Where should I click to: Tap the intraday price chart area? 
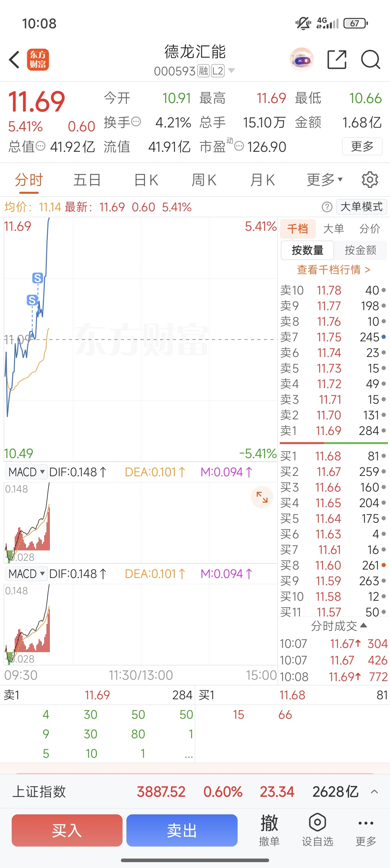(x=140, y=339)
